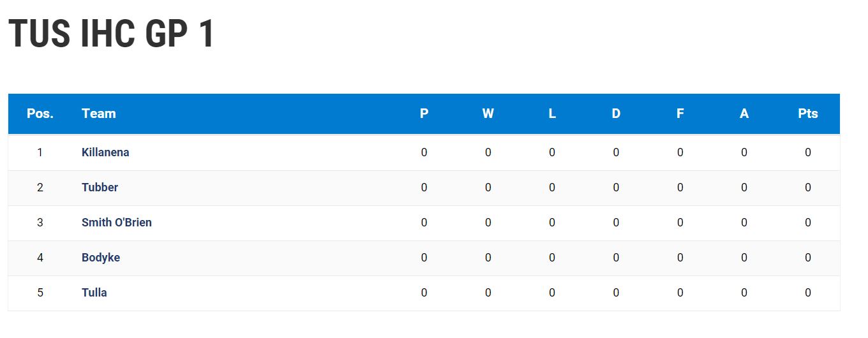Click the Team column header

tap(99, 114)
